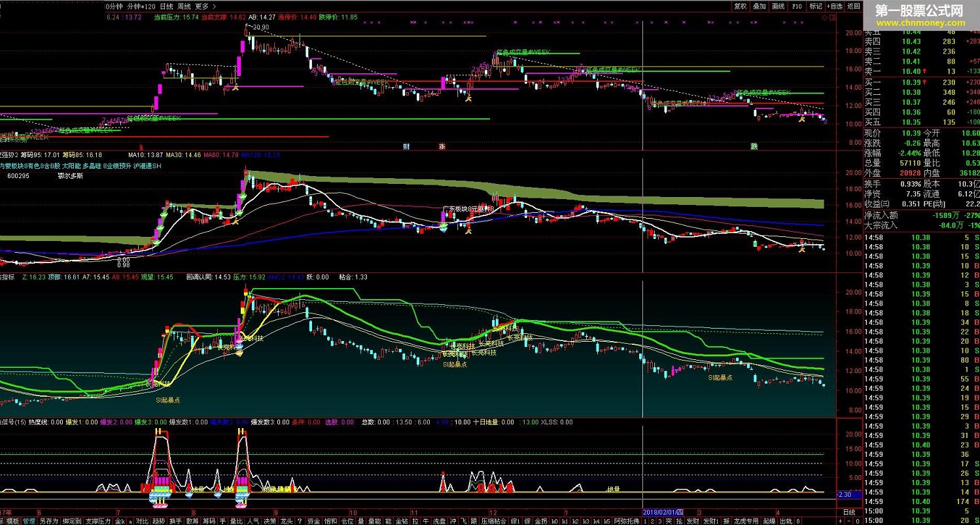Select the 压缩粘合 indicator tab

494,521
